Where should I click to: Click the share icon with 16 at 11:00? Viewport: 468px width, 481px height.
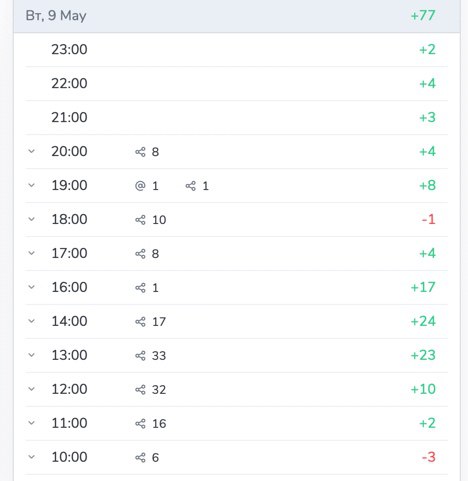(x=140, y=424)
